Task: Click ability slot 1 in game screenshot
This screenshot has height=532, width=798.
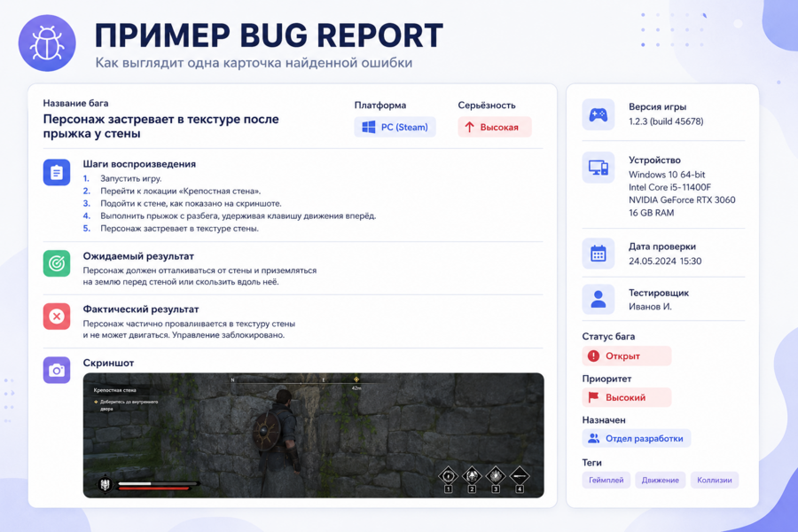Action: click(x=448, y=480)
